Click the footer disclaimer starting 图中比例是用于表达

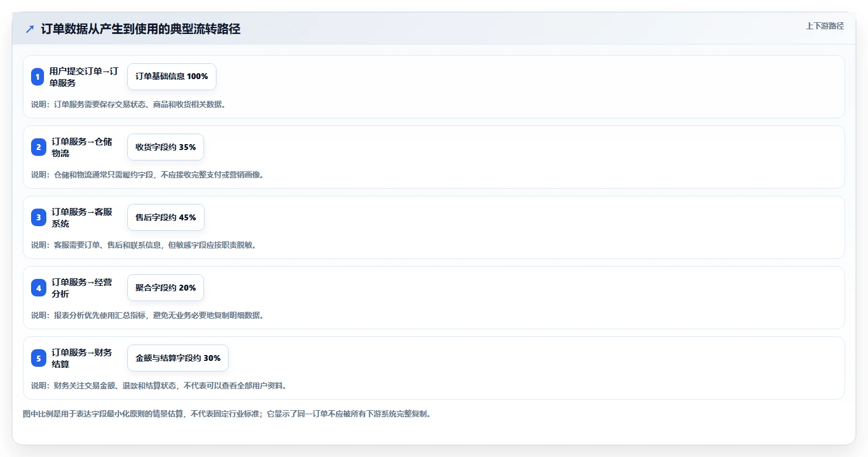point(228,414)
